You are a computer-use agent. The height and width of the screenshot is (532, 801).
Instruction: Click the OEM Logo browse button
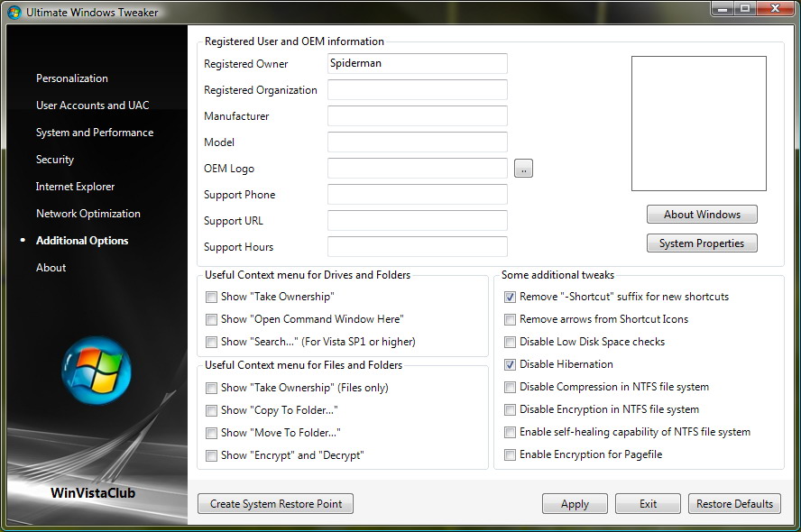(523, 169)
